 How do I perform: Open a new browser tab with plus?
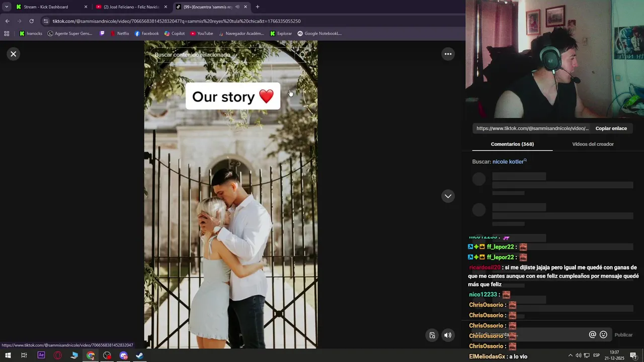point(258,7)
